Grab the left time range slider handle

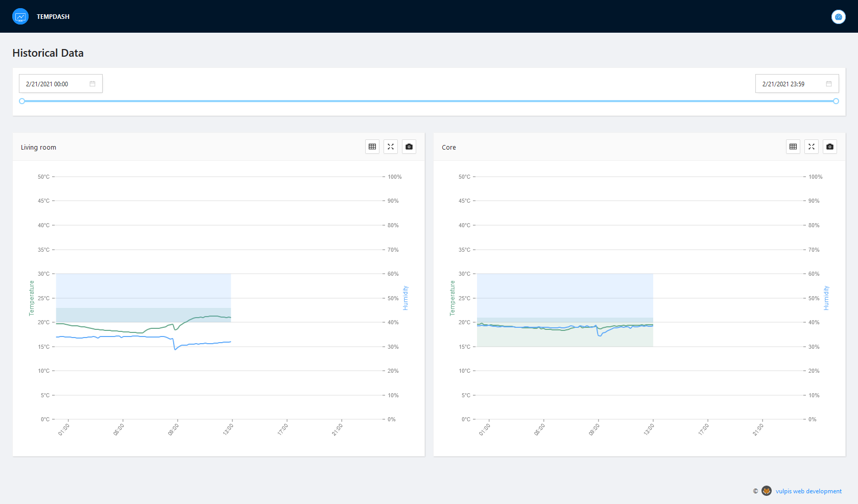click(x=22, y=101)
